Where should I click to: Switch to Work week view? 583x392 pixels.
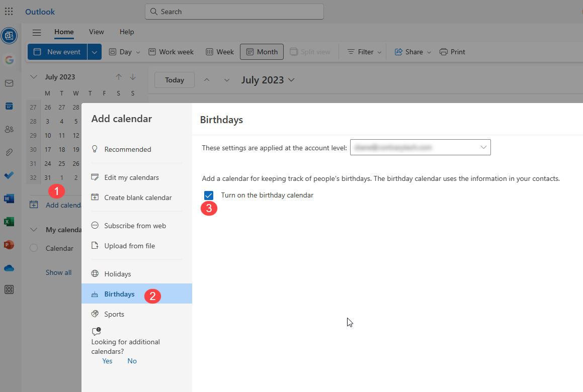coord(171,52)
